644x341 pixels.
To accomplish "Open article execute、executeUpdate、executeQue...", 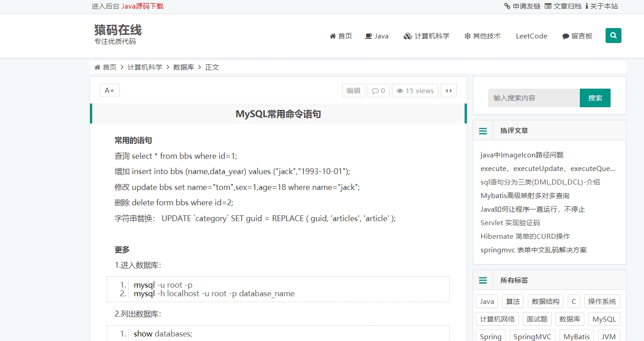I will 548,169.
